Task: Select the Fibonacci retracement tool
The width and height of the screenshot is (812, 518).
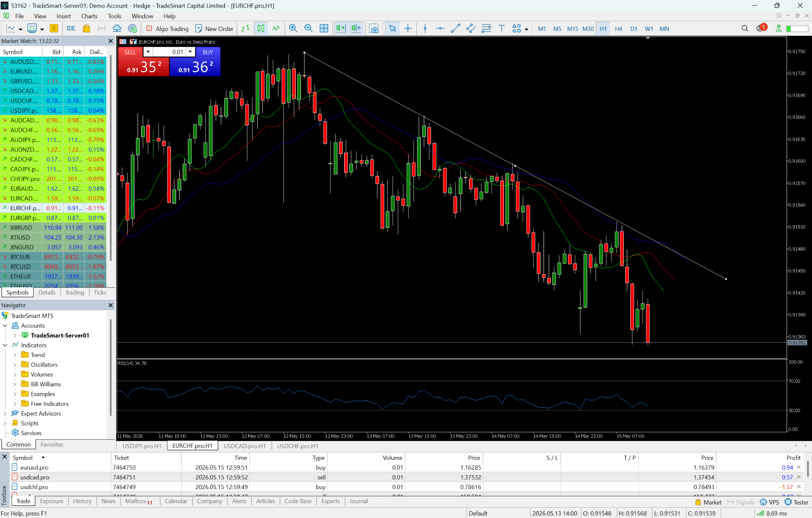Action: [x=486, y=29]
